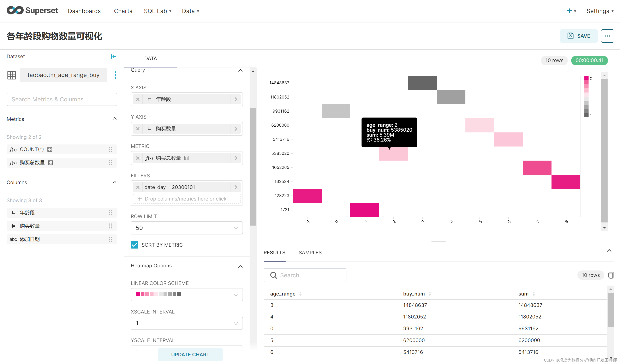Toggle Sort By Metric checkbox

coord(135,245)
